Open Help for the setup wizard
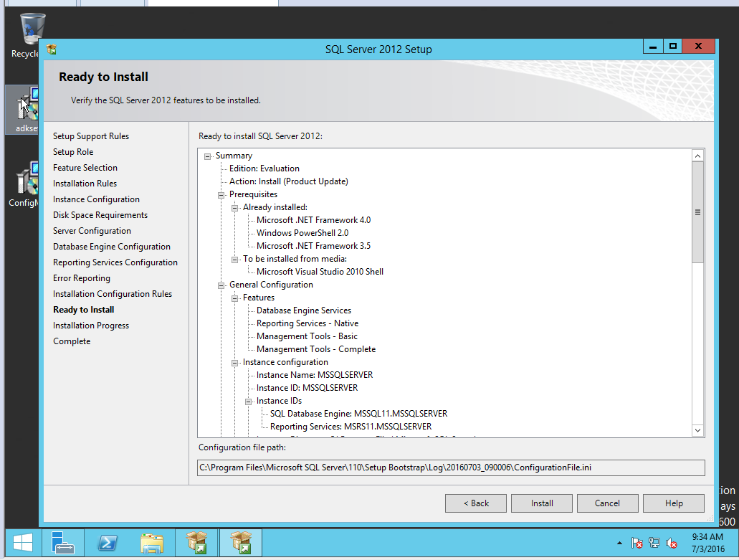Screen dimensions: 739x560 pos(674,503)
